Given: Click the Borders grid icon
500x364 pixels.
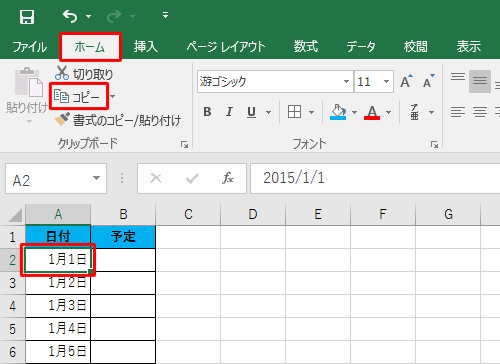Looking at the screenshot, I should coord(294,112).
